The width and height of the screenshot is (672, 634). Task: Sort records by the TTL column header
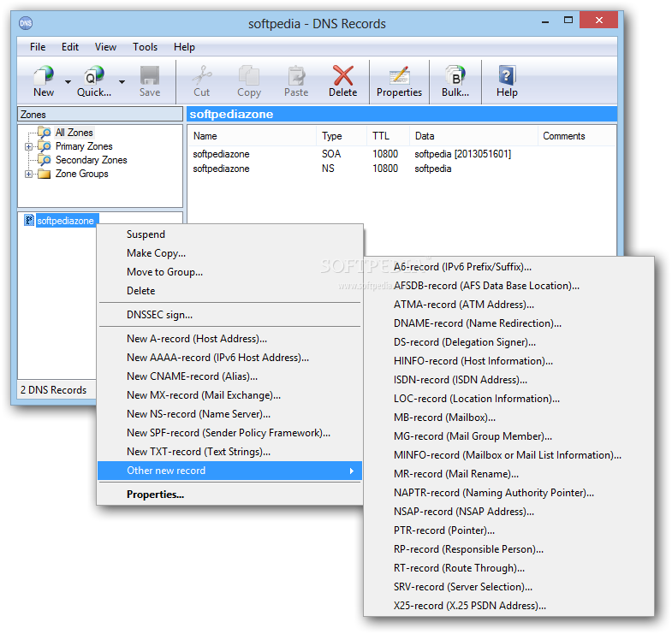coord(389,136)
